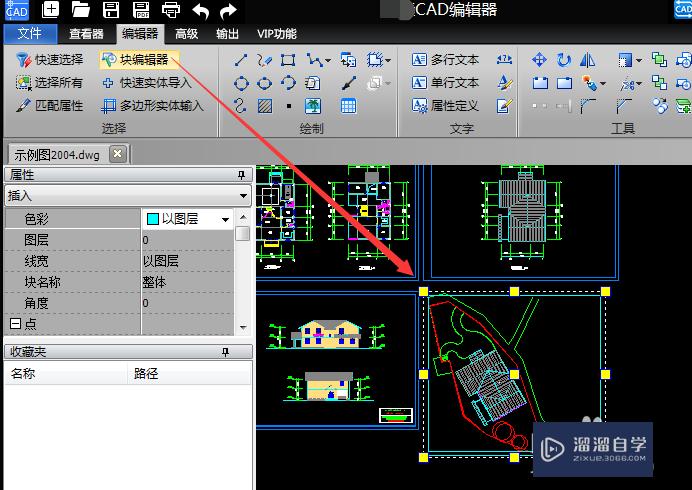This screenshot has height=490, width=692.
Task: Switch to the 编辑器 tab
Action: [x=140, y=34]
